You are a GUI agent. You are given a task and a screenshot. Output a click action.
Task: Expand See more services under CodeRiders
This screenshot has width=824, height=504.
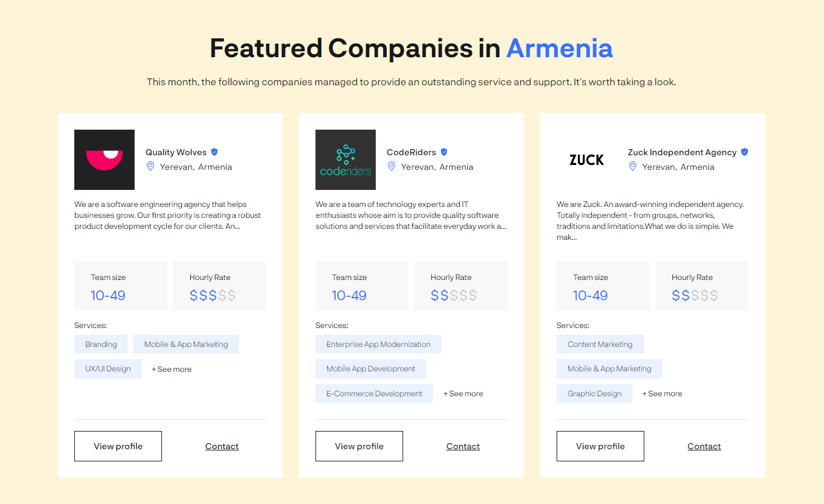pyautogui.click(x=463, y=393)
